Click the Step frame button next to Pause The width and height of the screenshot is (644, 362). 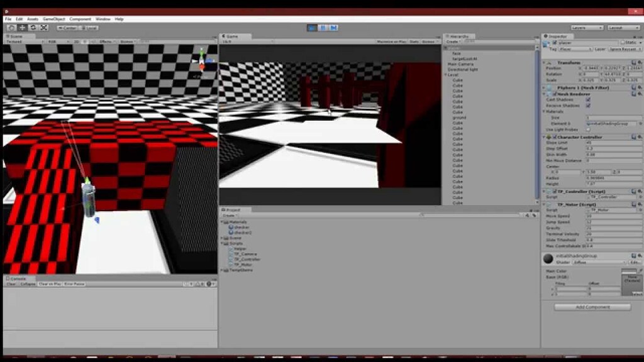coord(333,27)
